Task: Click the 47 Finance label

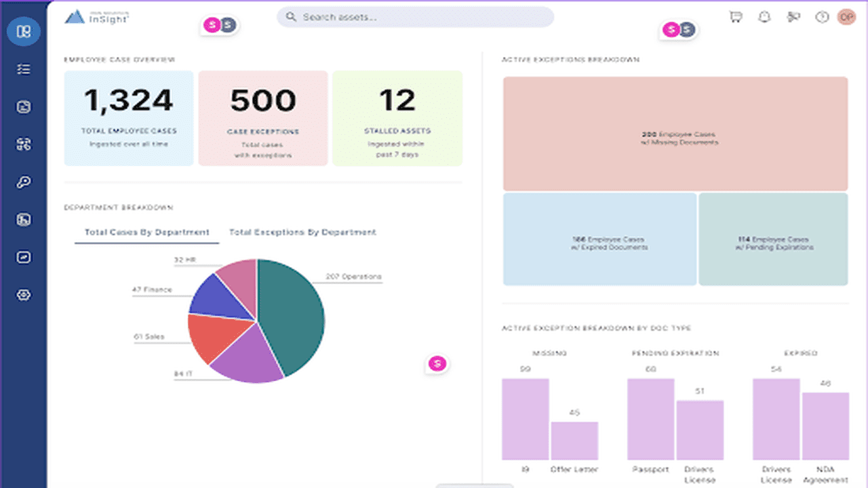Action: pos(152,290)
